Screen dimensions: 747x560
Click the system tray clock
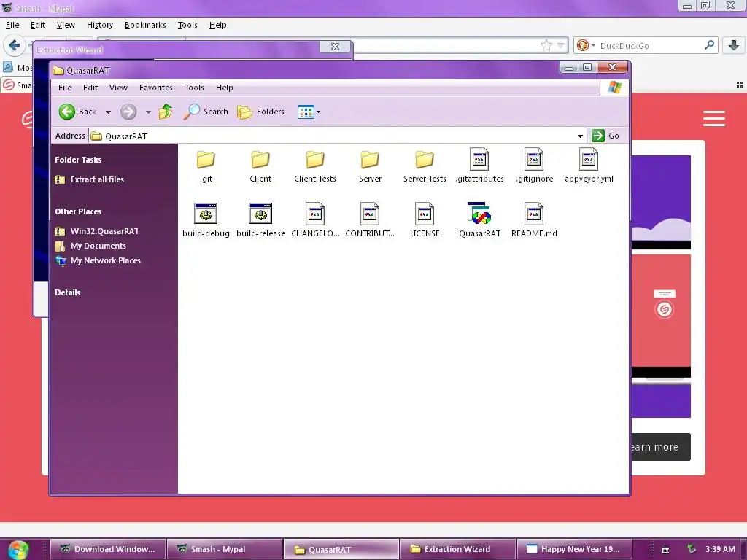(x=720, y=549)
